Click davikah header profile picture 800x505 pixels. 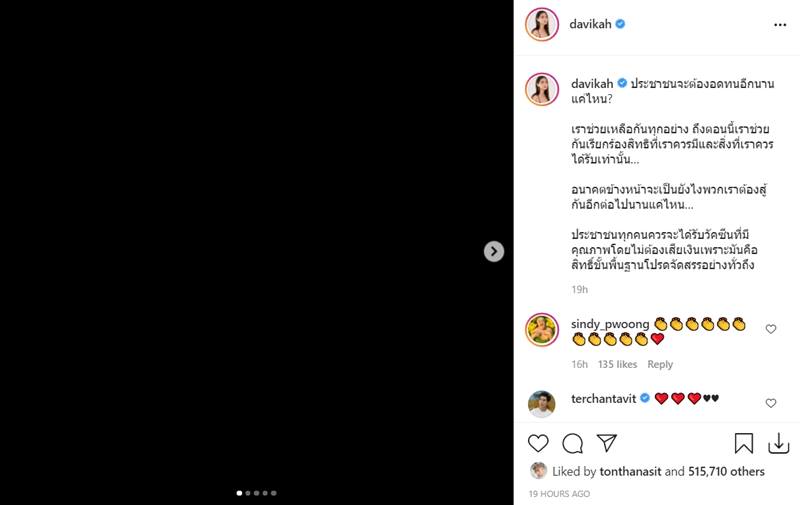pos(542,24)
